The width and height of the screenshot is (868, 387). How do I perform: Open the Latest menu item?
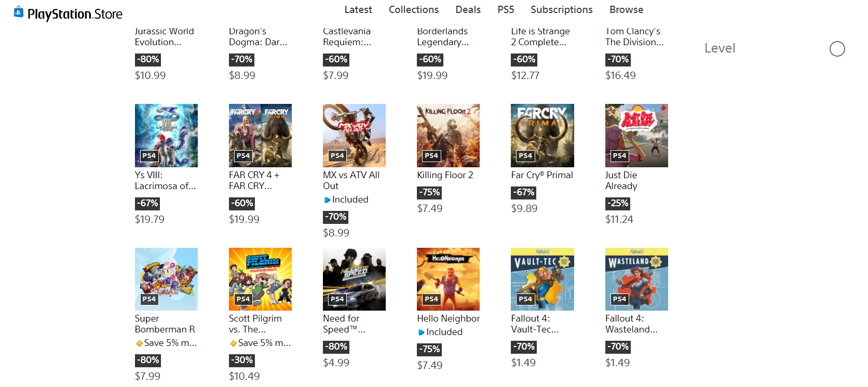tap(358, 10)
